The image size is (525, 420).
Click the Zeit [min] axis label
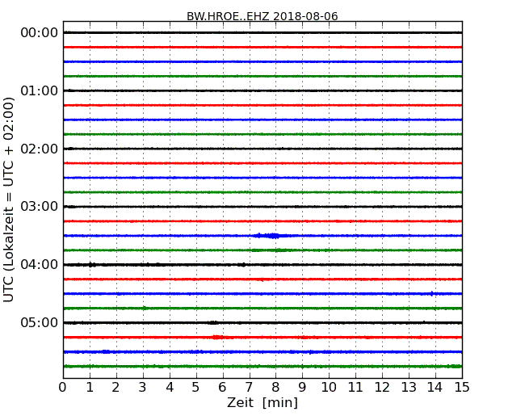pos(262,402)
